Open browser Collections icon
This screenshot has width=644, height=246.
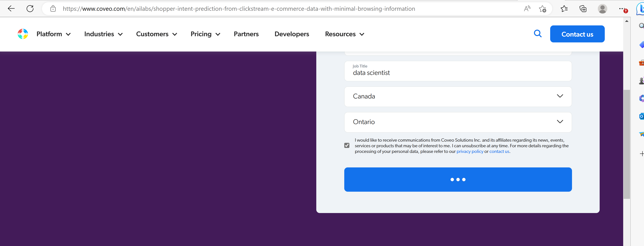[583, 9]
